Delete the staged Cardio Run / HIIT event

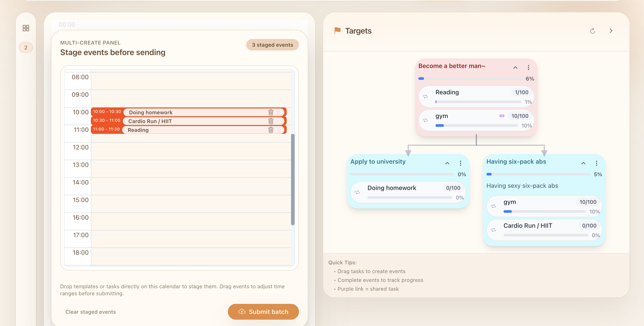click(x=271, y=121)
